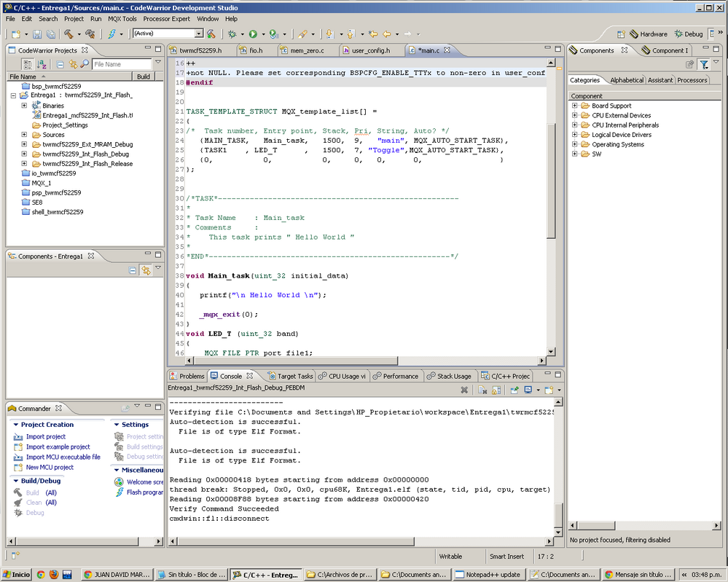
Task: Sort projects alphabetically with the a-z icon
Action: tap(42, 64)
